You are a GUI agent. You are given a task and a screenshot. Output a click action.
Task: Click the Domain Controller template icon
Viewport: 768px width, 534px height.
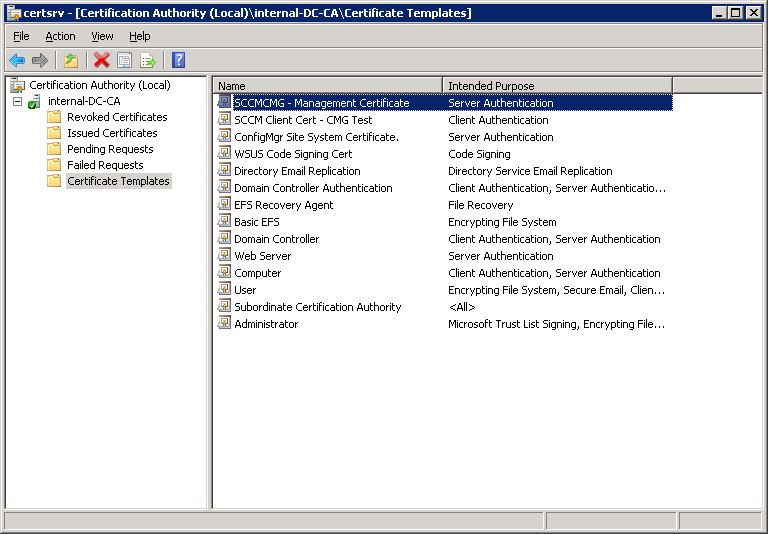pos(224,238)
